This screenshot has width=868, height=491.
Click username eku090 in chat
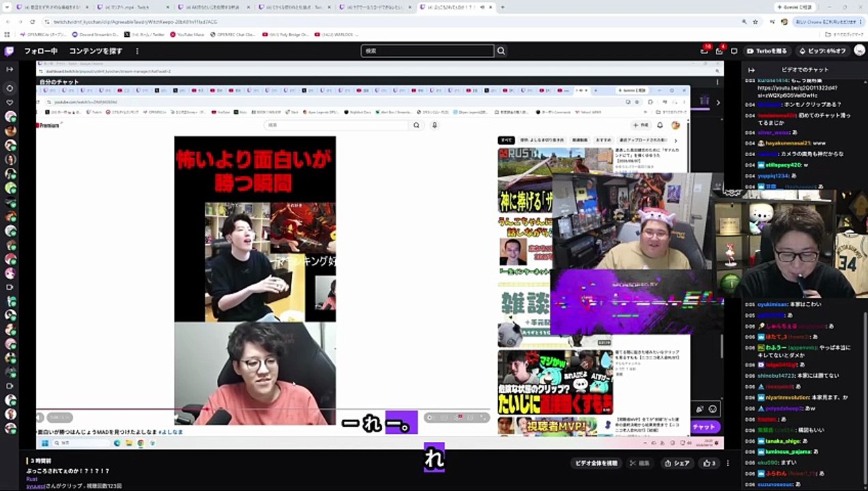point(768,462)
